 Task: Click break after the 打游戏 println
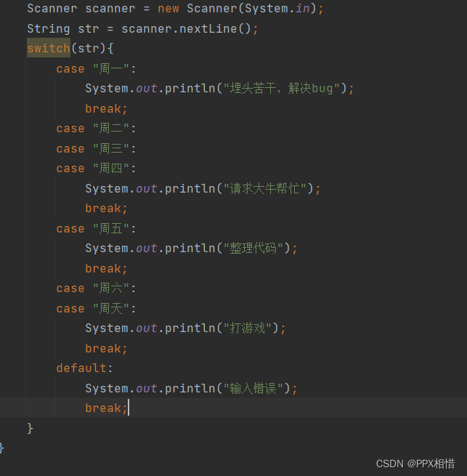[x=106, y=348]
